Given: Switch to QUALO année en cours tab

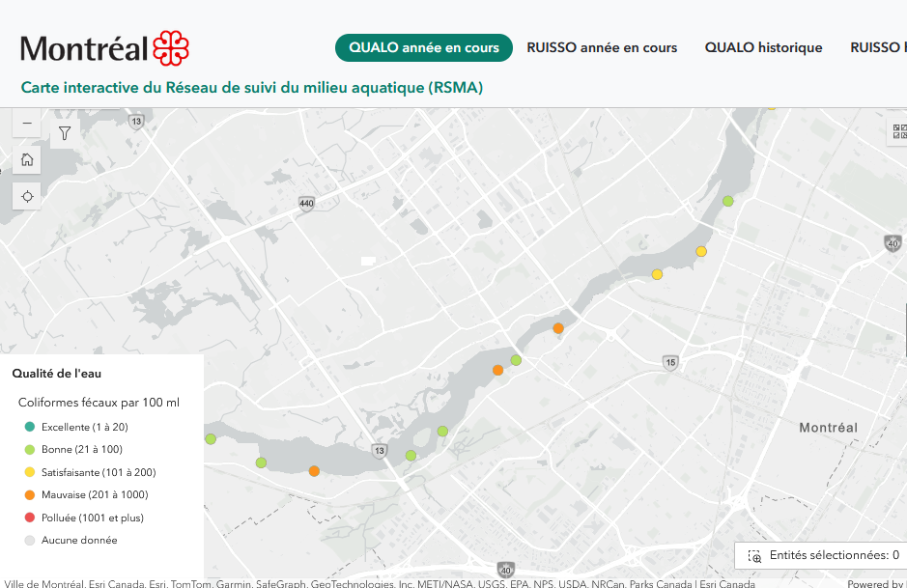Looking at the screenshot, I should pos(423,47).
